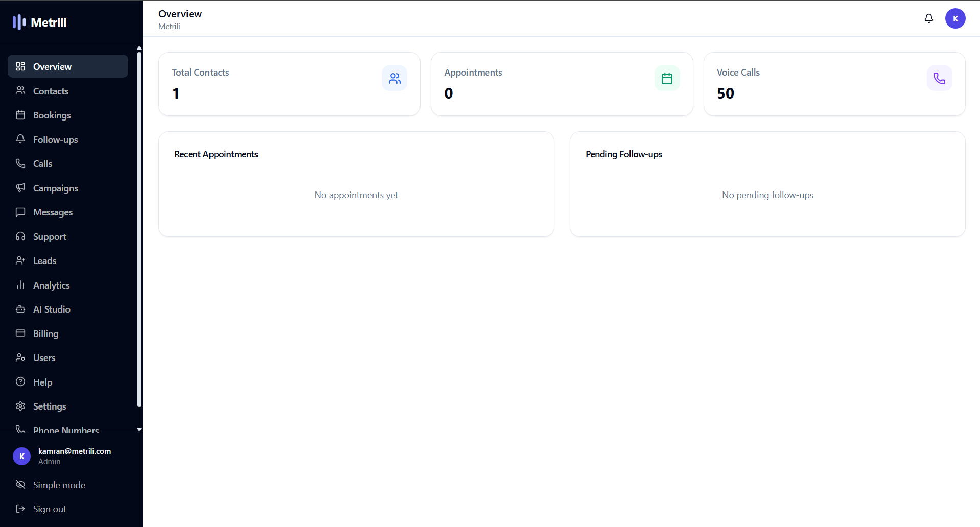Click the sidebar scroll up arrow

pyautogui.click(x=139, y=48)
